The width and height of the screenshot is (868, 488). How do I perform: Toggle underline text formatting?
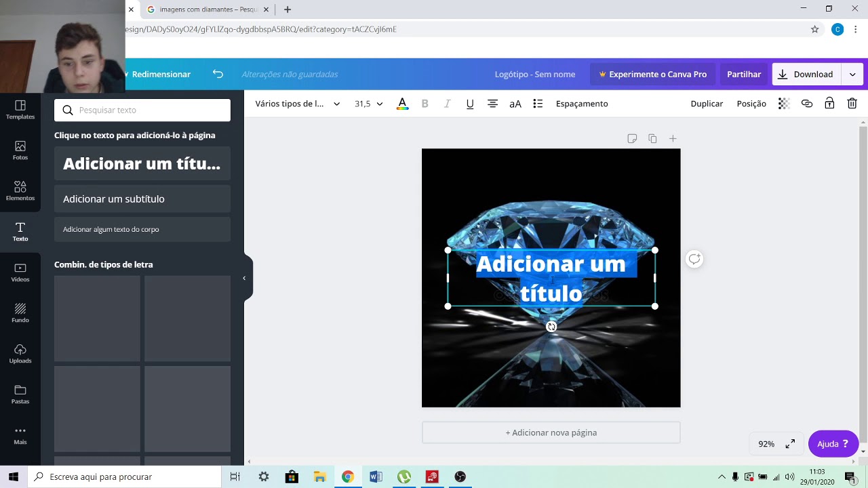(x=470, y=104)
